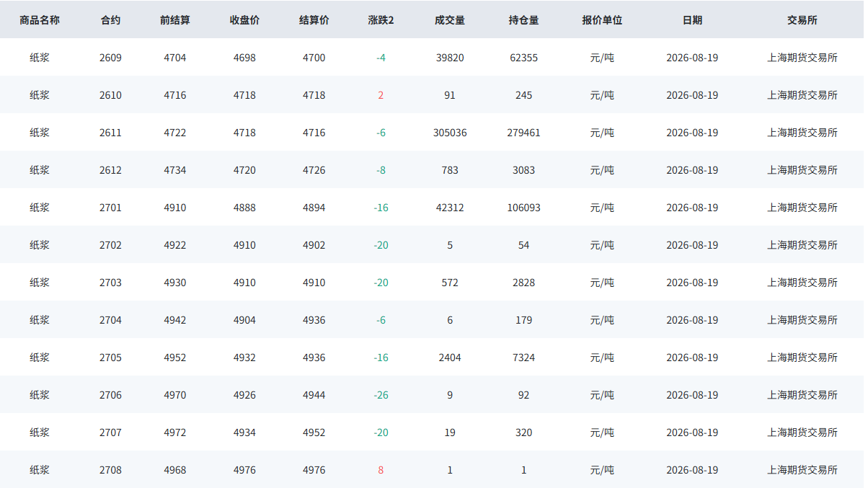Click volume value 572
The image size is (868, 488).
(x=450, y=283)
